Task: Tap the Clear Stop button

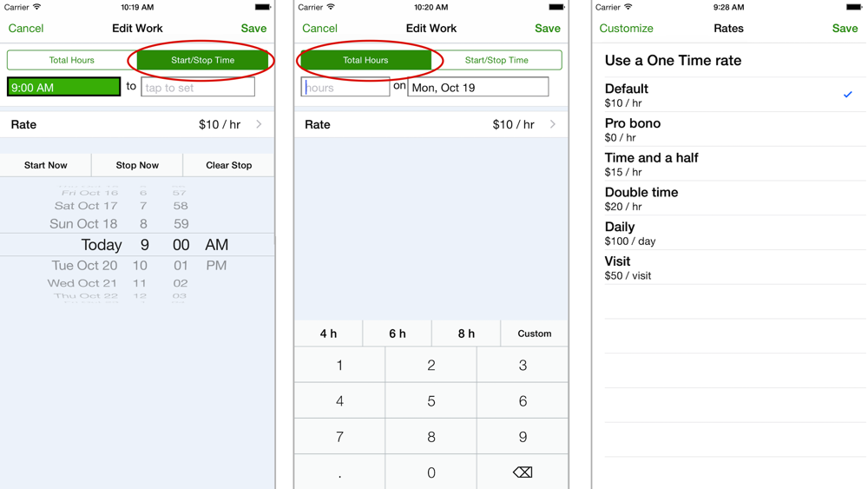Action: pos(228,165)
